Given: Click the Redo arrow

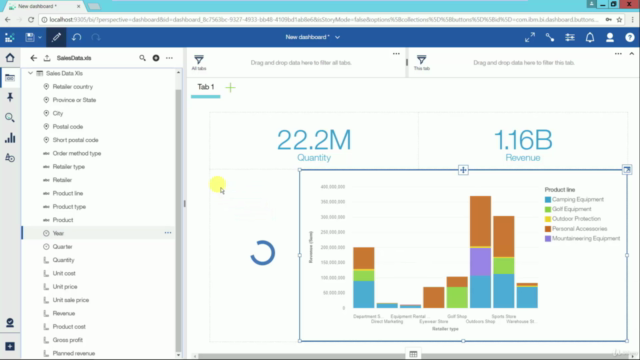Looking at the screenshot, I should tap(96, 38).
